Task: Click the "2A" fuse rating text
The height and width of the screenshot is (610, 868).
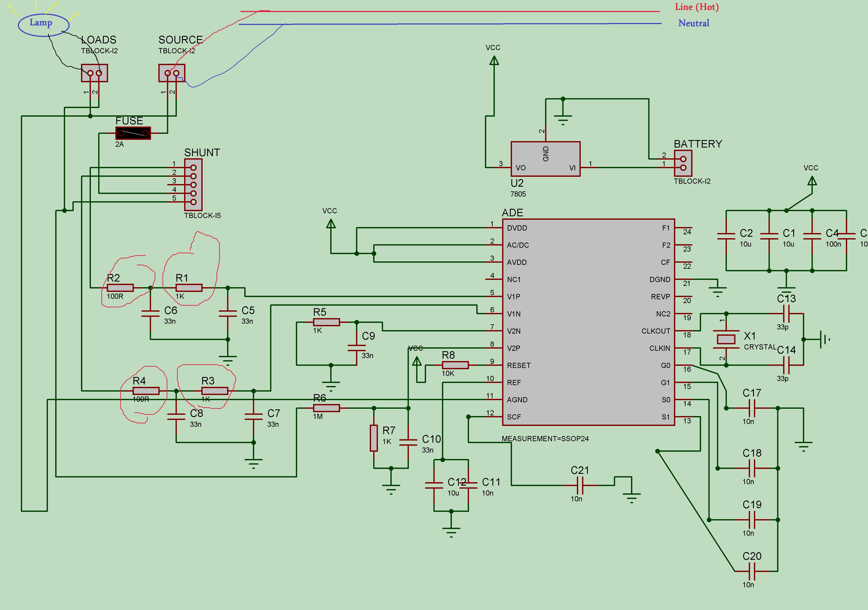Action: click(x=119, y=144)
